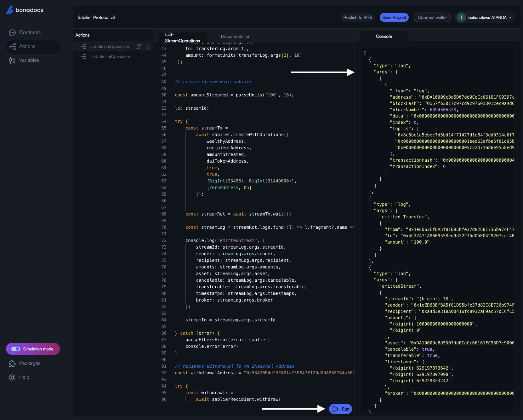Open the Variables section
Screen dimensions: 523x420
pyautogui.click(x=29, y=60)
